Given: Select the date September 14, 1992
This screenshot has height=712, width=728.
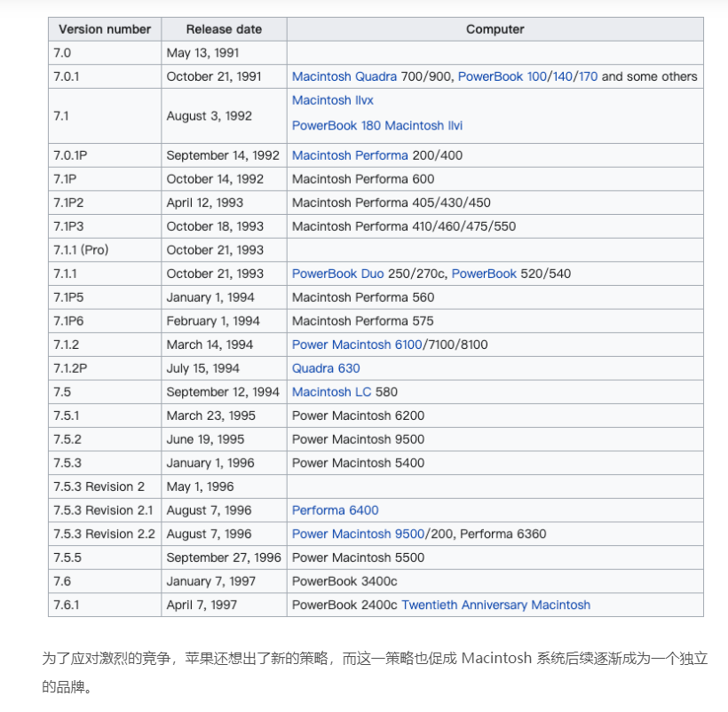Looking at the screenshot, I should (223, 155).
